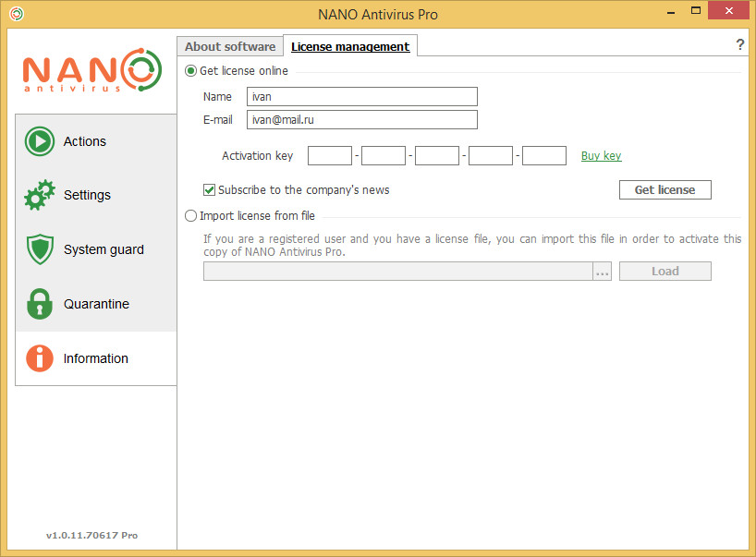Minimize the NANO Antivirus Pro window
Viewport: 756px width, 557px height.
[671, 12]
